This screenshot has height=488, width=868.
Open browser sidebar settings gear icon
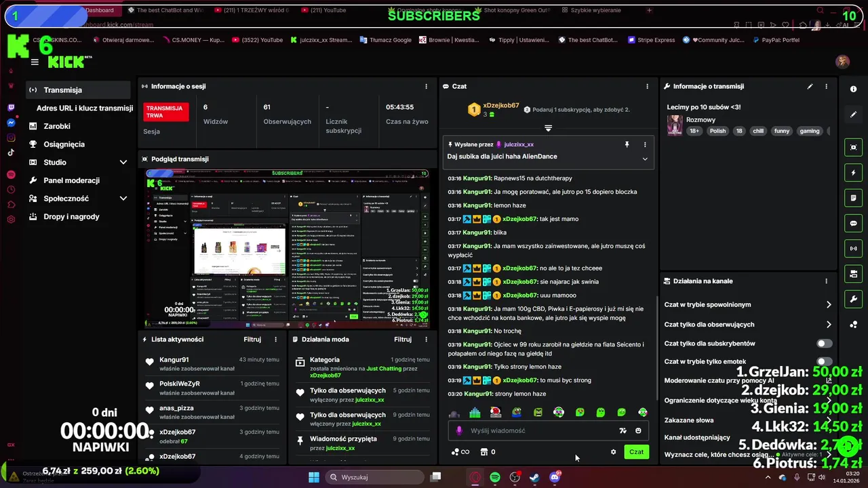point(12,220)
